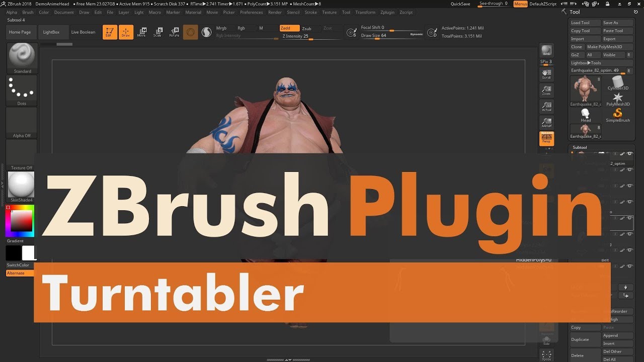Viewport: 644px width, 362px height.
Task: Activate the Edit mode icon
Action: point(110,32)
